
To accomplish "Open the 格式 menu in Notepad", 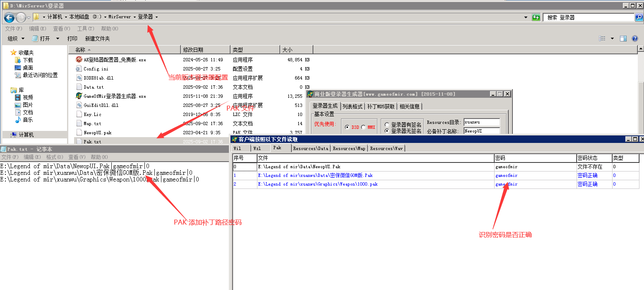I will click(x=55, y=157).
